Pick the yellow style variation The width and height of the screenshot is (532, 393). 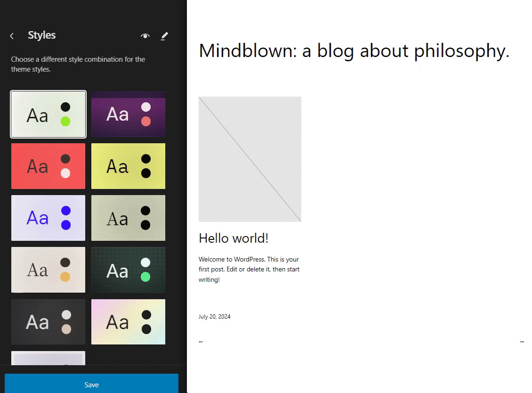128,166
